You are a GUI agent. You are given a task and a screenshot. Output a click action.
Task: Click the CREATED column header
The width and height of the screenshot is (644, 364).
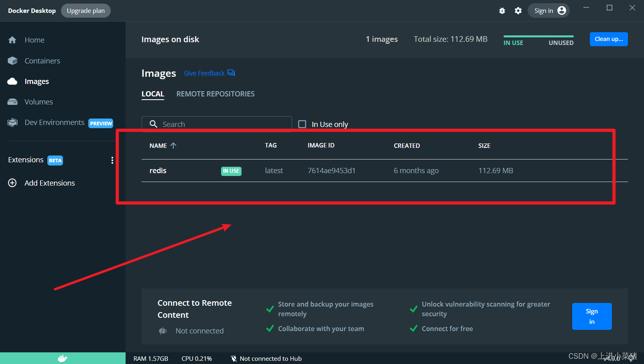(407, 145)
